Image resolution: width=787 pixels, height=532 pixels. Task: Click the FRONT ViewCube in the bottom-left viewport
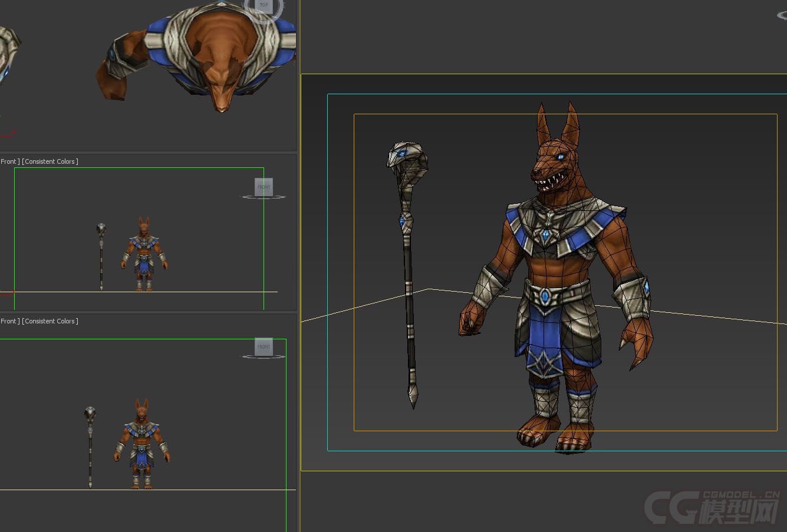click(264, 346)
